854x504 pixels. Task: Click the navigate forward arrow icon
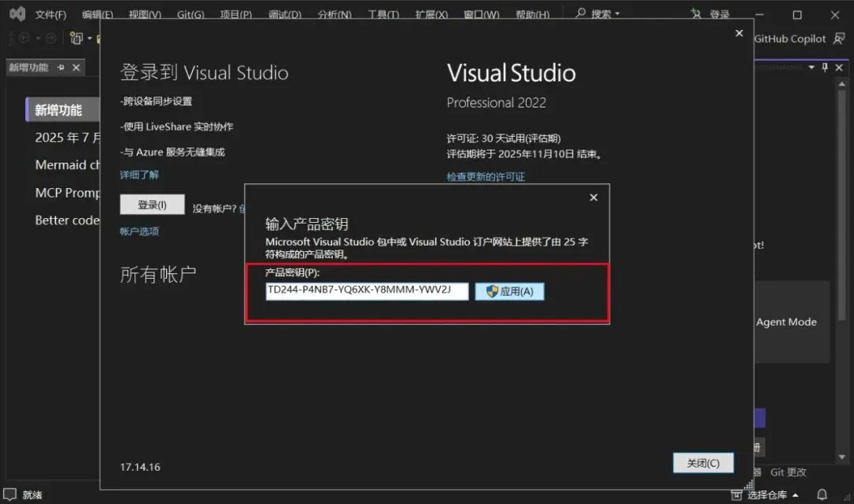click(x=51, y=38)
